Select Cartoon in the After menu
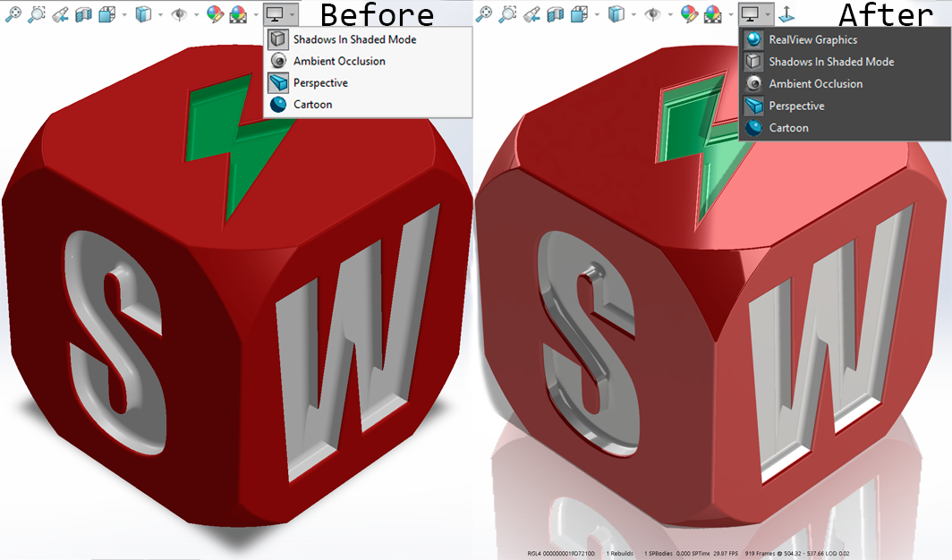 [845, 127]
